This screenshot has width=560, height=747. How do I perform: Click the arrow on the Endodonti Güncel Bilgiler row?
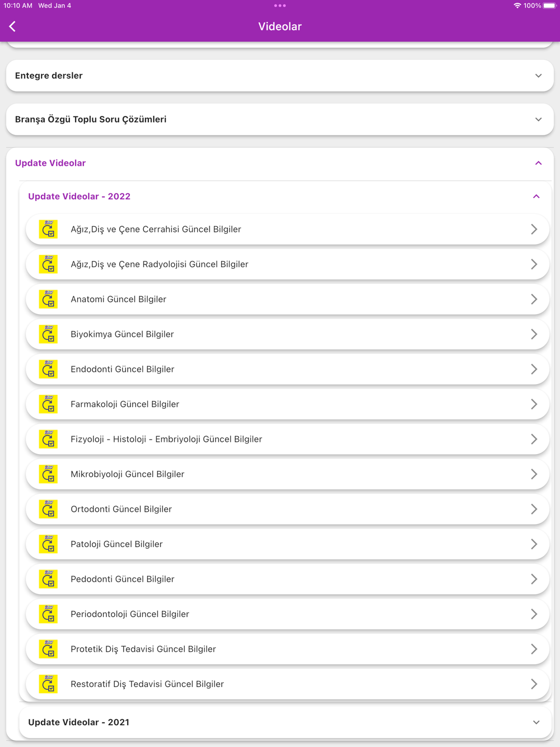pos(534,369)
